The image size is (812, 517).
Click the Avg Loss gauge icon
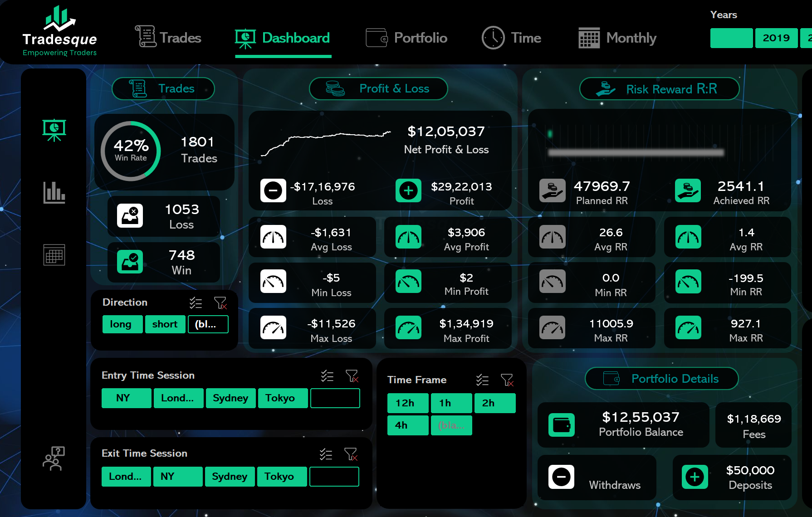pos(273,237)
